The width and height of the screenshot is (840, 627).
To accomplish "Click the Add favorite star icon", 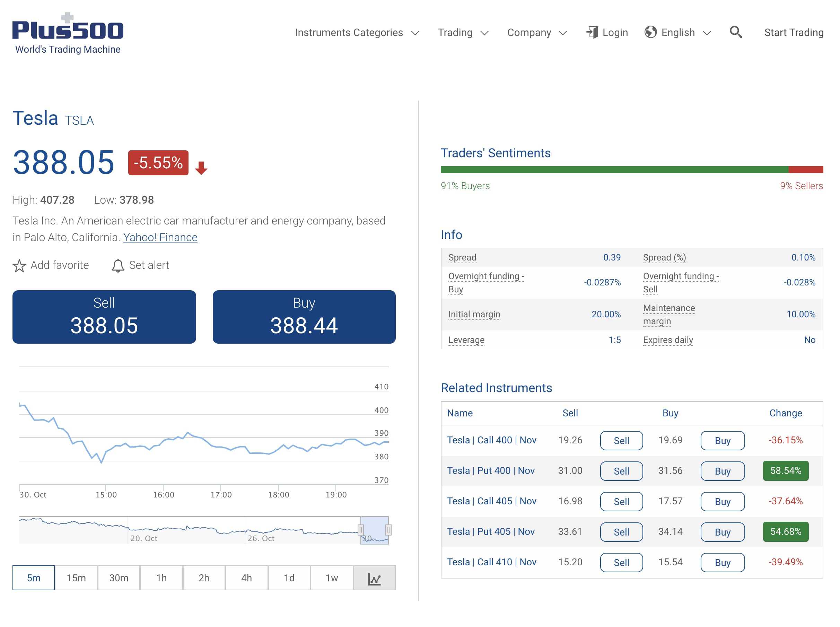I will [19, 265].
